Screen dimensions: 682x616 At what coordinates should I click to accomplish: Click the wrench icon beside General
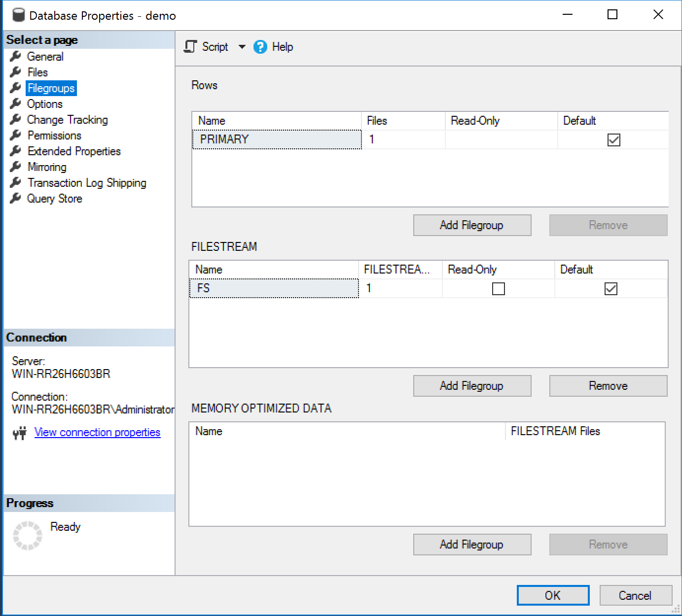[16, 56]
